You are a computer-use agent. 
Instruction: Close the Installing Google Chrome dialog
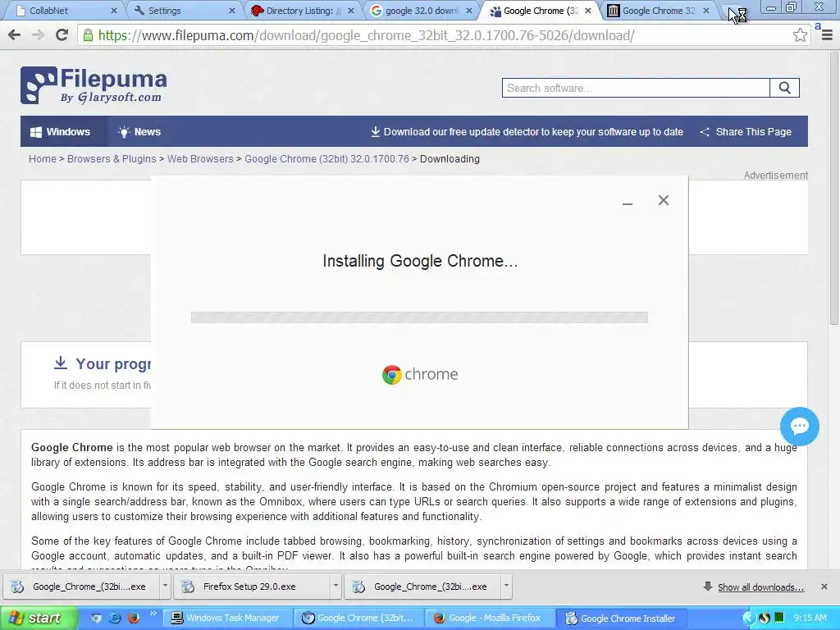(x=663, y=200)
